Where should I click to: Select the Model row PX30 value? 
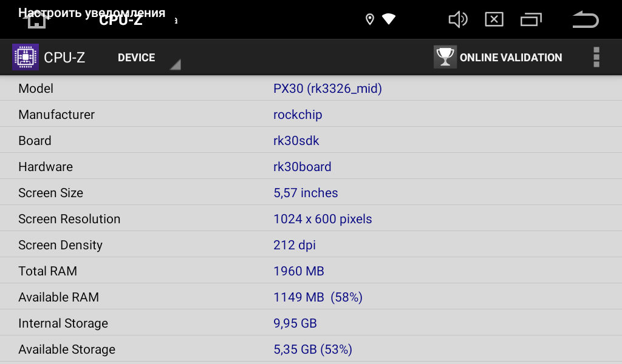327,88
